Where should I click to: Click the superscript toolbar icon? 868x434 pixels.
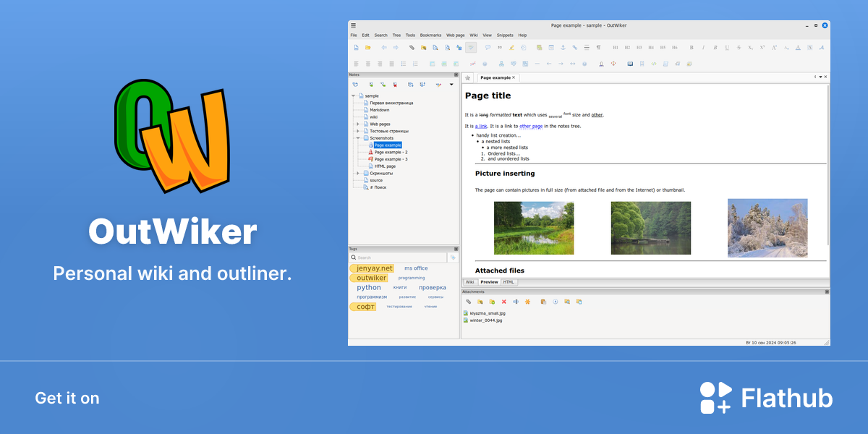[762, 48]
